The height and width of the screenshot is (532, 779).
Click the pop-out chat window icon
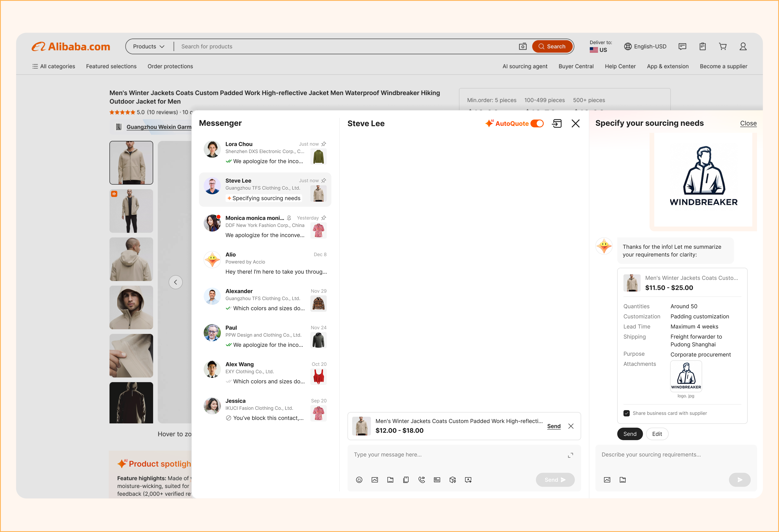tap(557, 123)
